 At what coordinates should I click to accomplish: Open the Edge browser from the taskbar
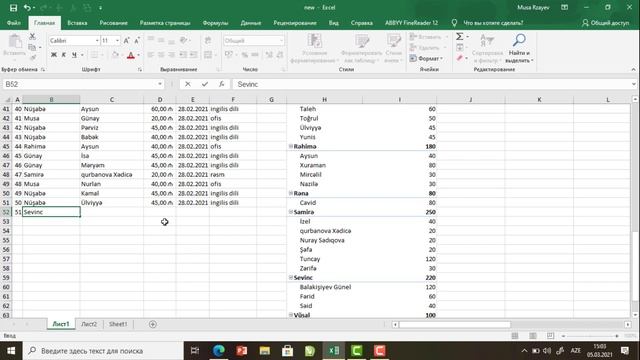tap(219, 351)
